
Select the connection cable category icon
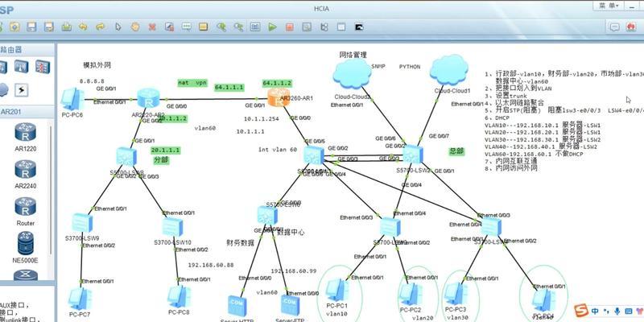coord(22,90)
